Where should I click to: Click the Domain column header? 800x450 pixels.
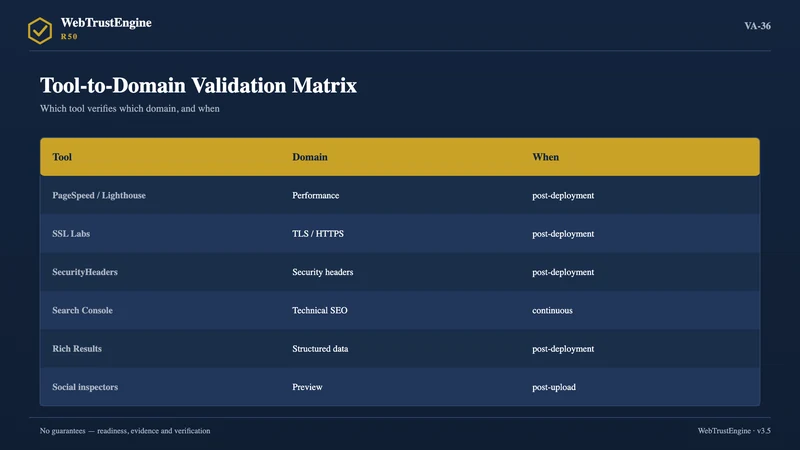310,157
